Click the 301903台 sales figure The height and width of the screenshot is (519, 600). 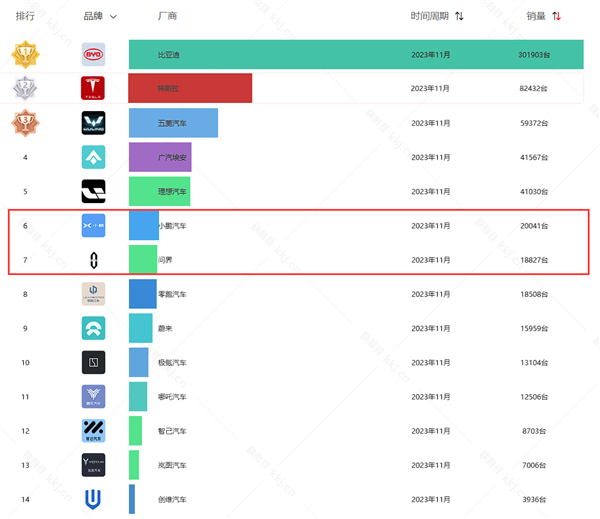click(535, 55)
